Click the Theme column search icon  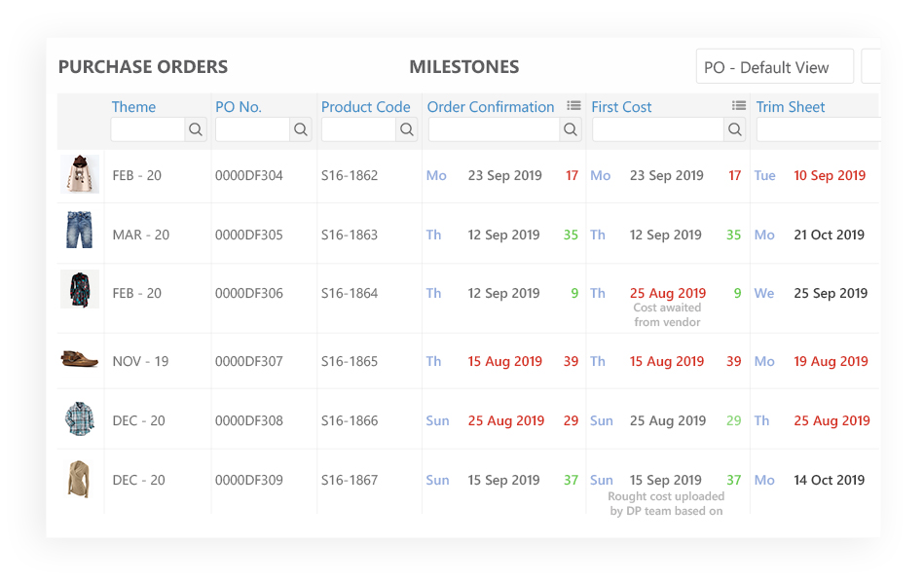tap(196, 129)
